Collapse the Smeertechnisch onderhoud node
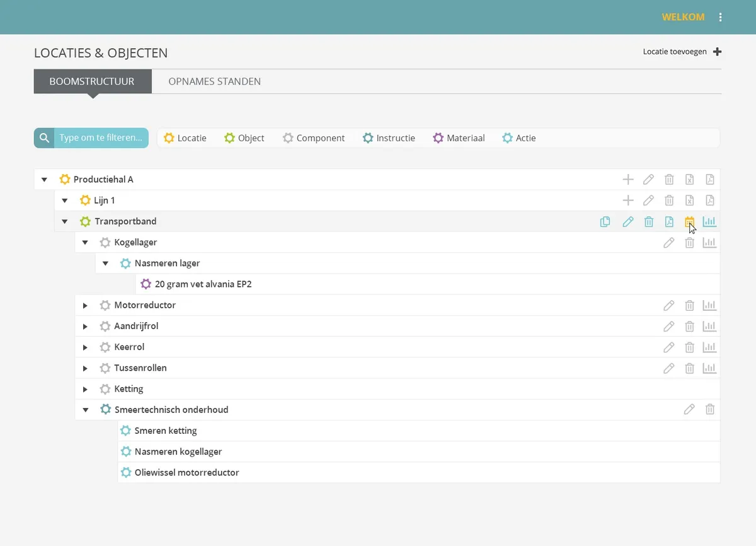756x546 pixels. pos(85,410)
